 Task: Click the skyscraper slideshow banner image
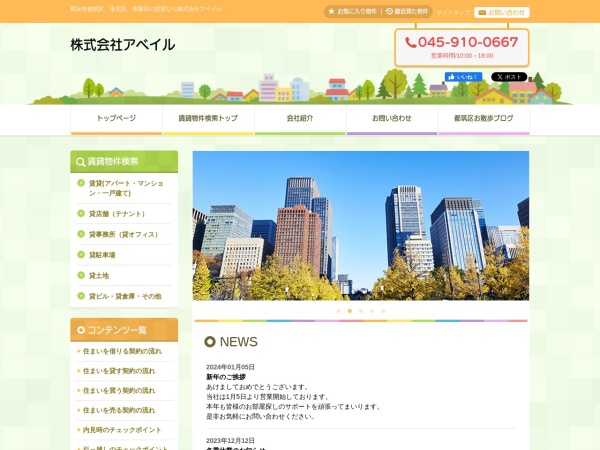coord(361,225)
